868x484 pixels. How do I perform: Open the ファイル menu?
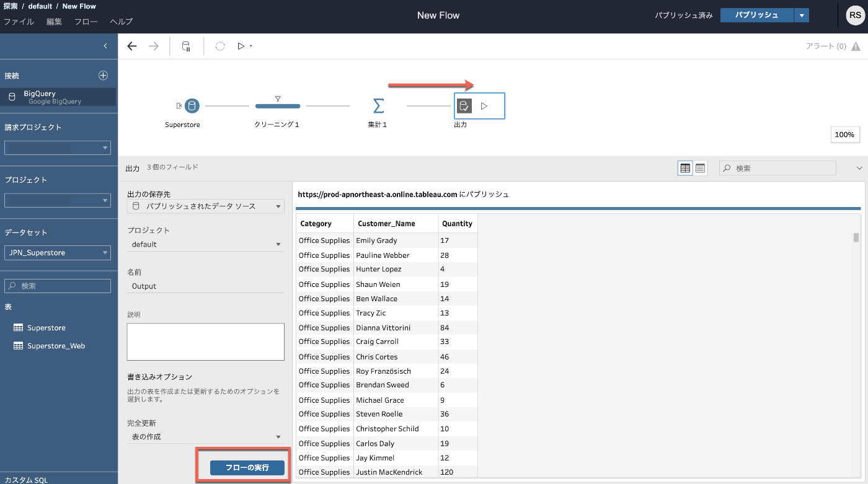click(19, 22)
